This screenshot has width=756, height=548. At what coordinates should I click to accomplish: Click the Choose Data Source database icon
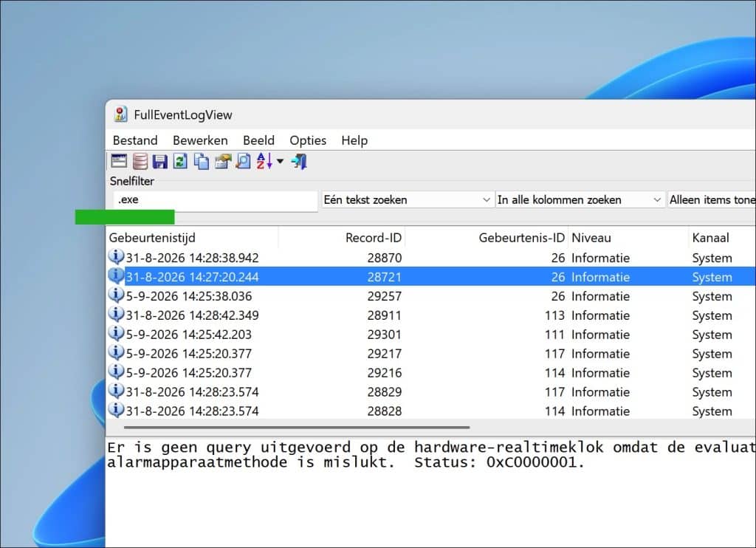point(140,161)
